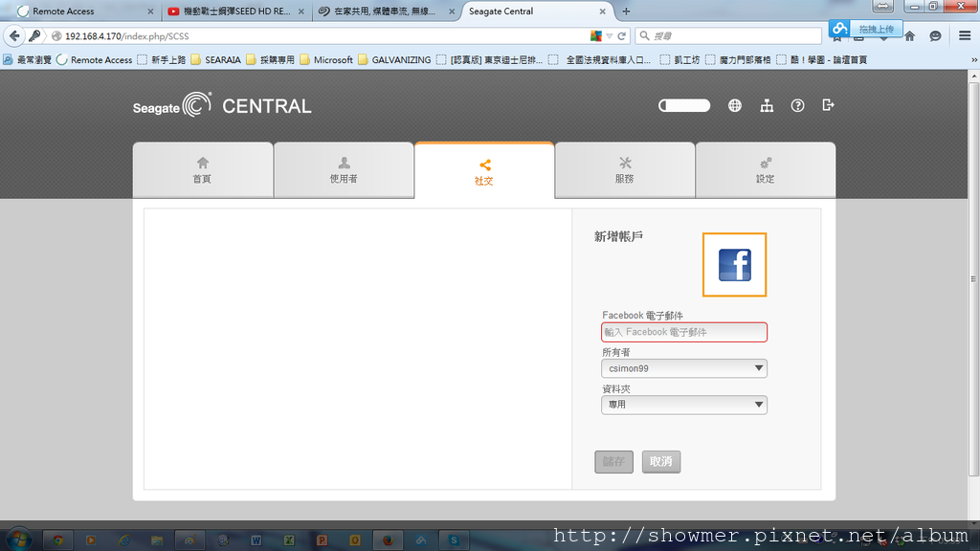Click the URL address bar
980x551 pixels.
click(x=325, y=36)
